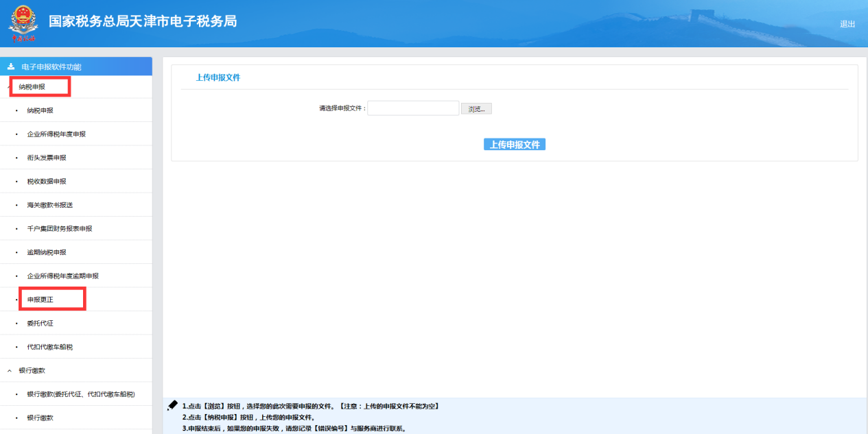This screenshot has width=868, height=434.
Task: Select the last 银行缴款 sub-item
Action: [40, 418]
